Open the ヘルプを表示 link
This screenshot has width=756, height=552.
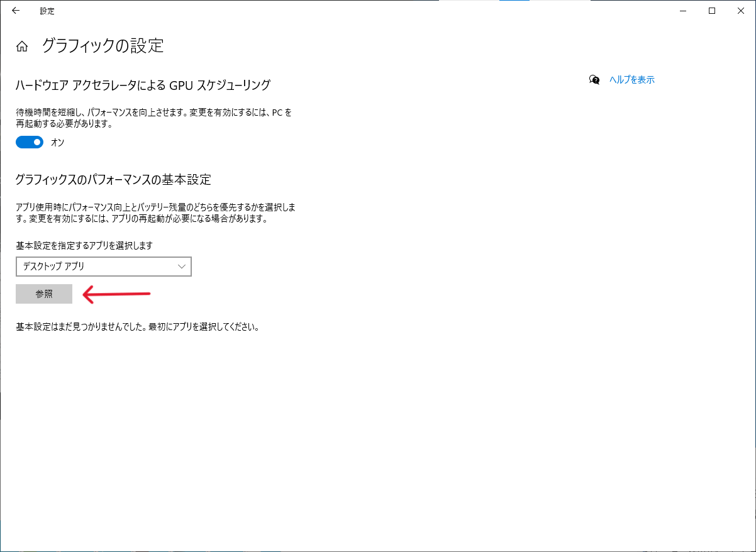pos(631,80)
